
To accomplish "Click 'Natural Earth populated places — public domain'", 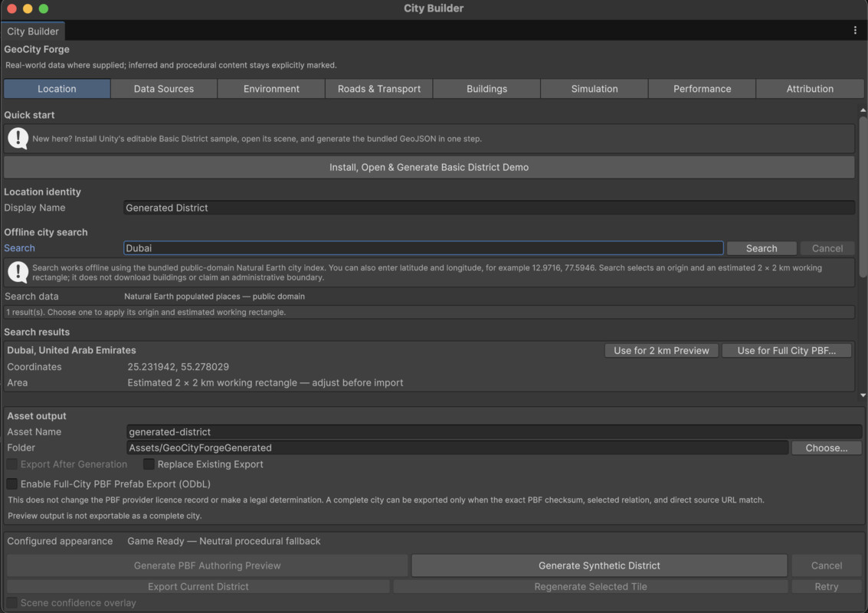I will (215, 297).
